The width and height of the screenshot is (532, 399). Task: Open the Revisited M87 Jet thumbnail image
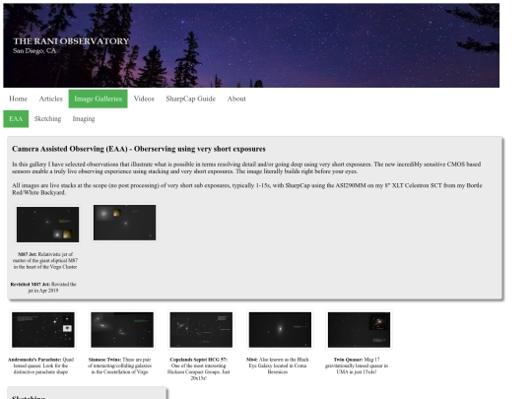tap(124, 223)
